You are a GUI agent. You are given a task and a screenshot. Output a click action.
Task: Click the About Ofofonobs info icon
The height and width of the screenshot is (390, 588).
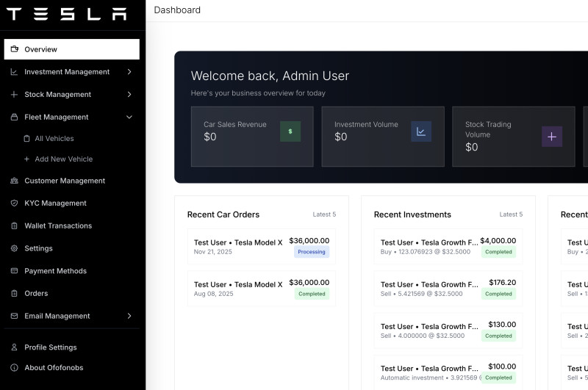click(x=15, y=367)
